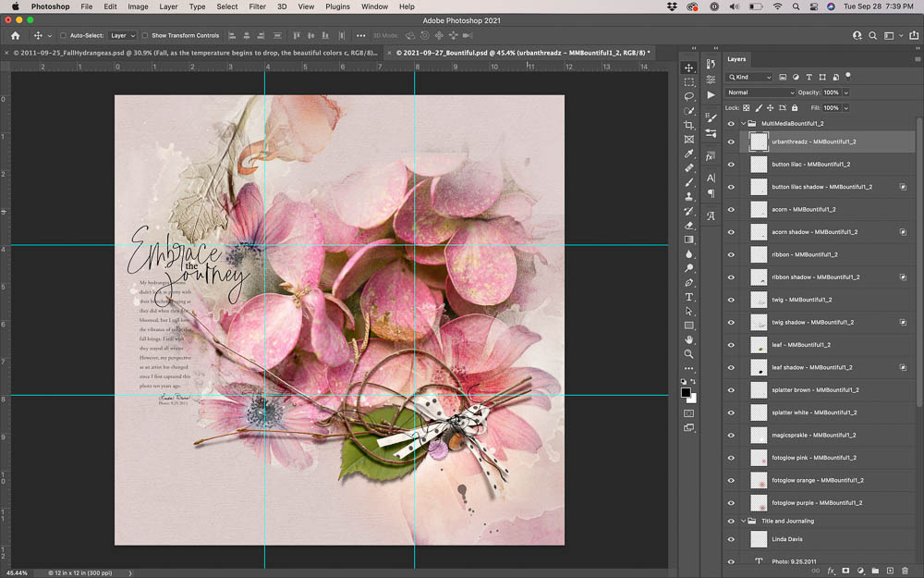Filter layers for type layers
Image resolution: width=924 pixels, height=578 pixels.
click(809, 78)
